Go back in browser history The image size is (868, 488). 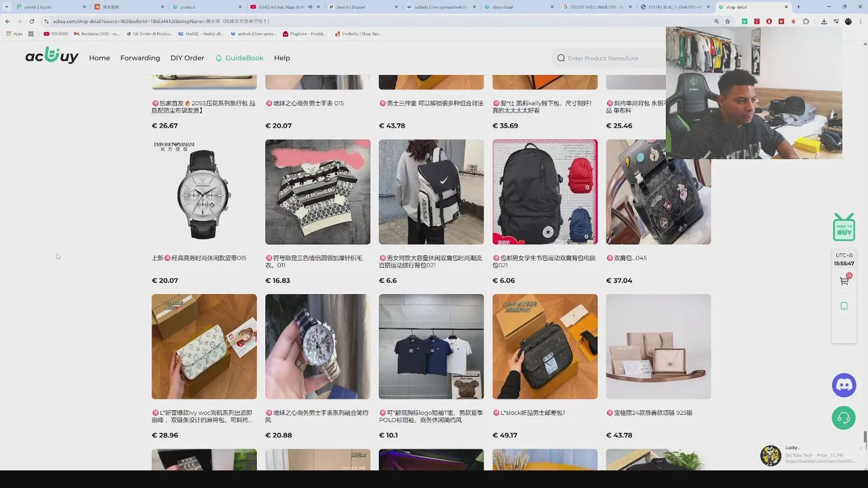pyautogui.click(x=7, y=21)
